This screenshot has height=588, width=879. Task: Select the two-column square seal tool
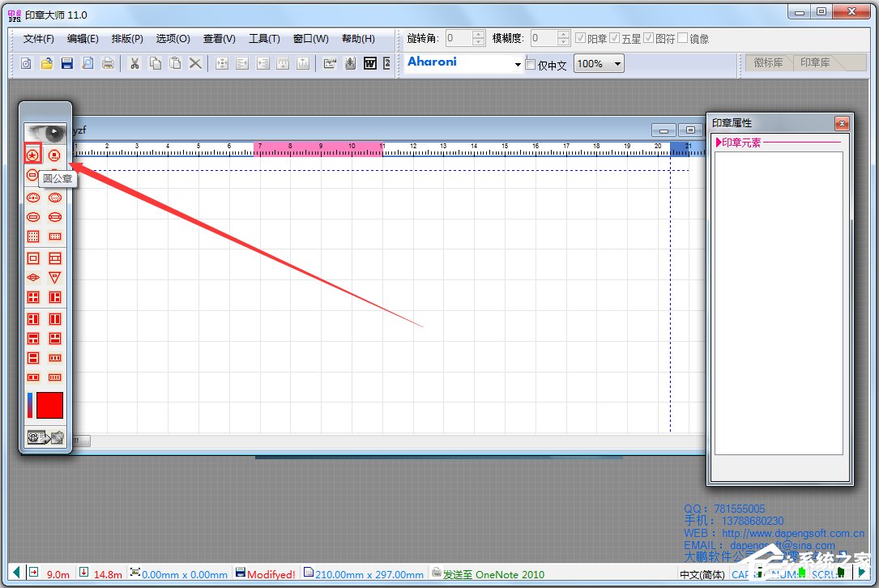(x=55, y=297)
